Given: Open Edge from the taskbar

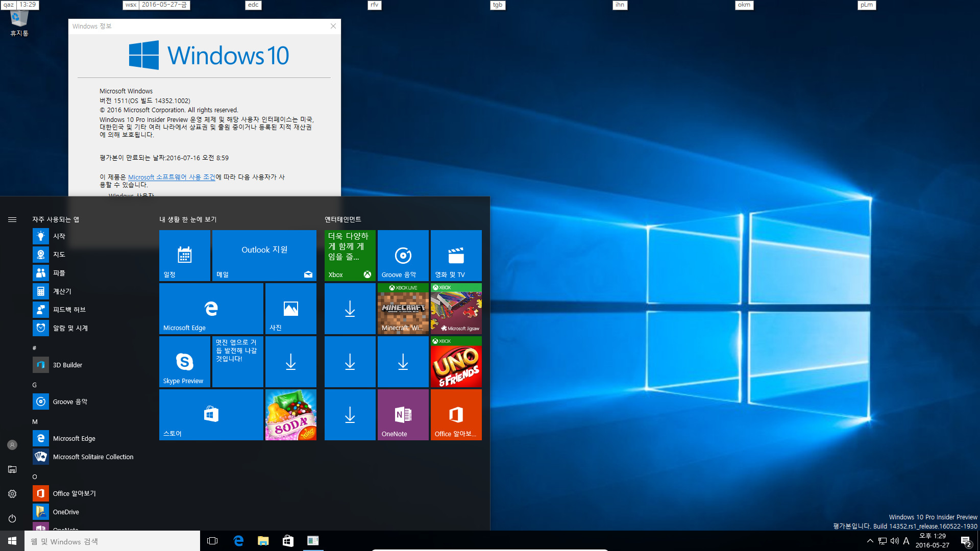Looking at the screenshot, I should 238,541.
